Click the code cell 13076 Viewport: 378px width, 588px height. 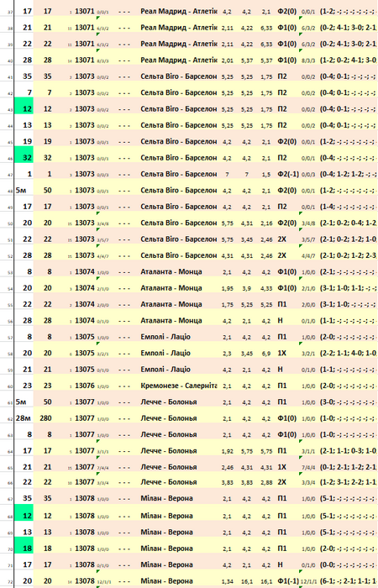point(85,386)
